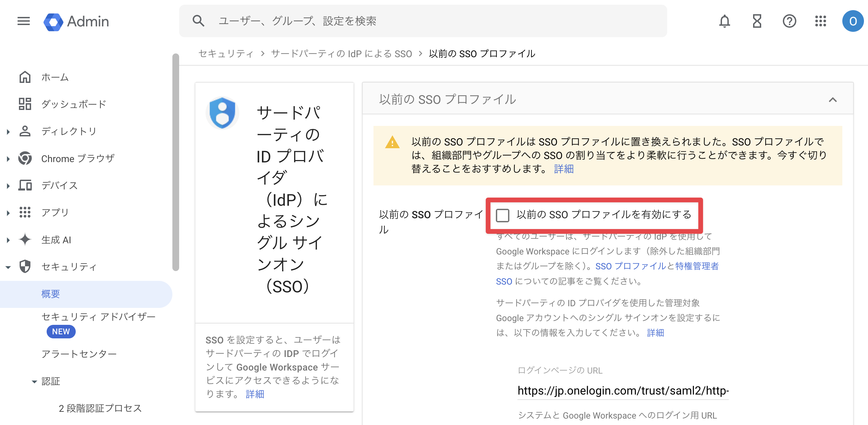Expand the アプリ menu arrow
868x425 pixels.
tap(8, 213)
